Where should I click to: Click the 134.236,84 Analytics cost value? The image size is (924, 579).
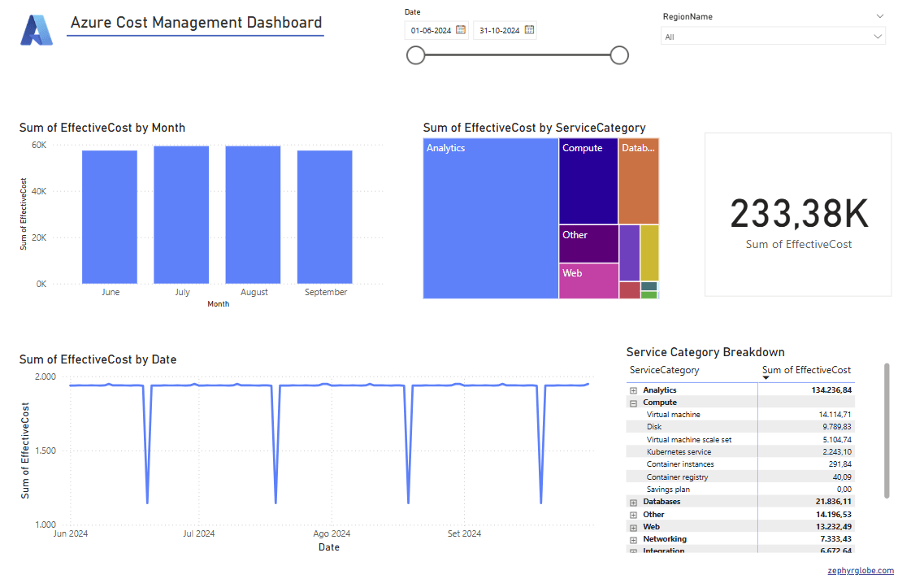(831, 390)
